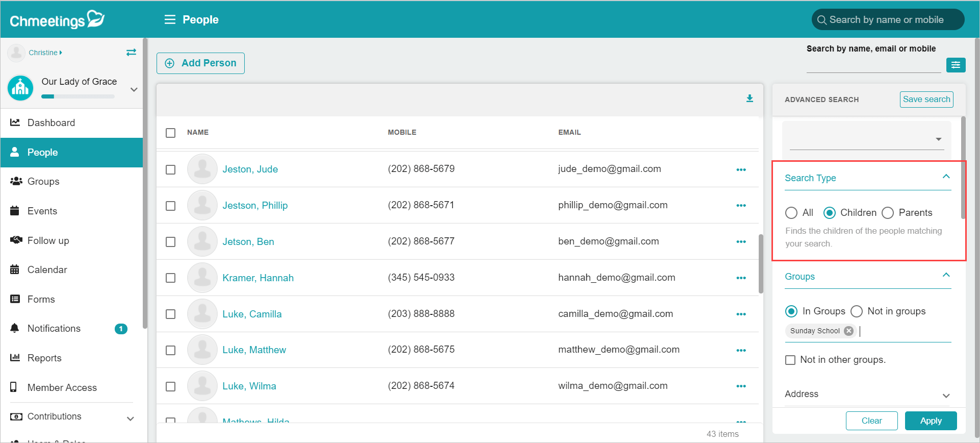Open Dashboard in the sidebar
Image resolution: width=980 pixels, height=443 pixels.
point(71,123)
